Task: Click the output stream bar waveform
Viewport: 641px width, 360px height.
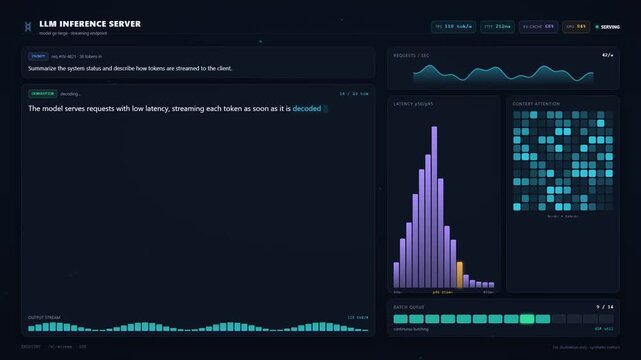Action: (198, 326)
